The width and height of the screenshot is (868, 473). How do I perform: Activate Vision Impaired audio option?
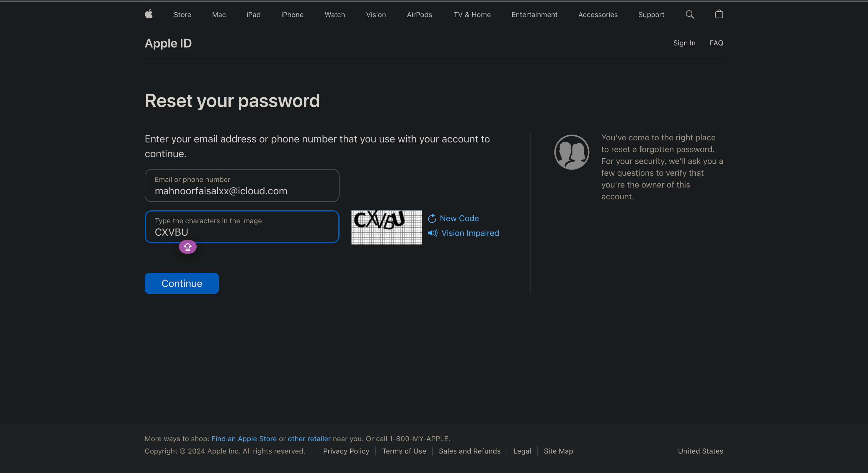click(470, 233)
